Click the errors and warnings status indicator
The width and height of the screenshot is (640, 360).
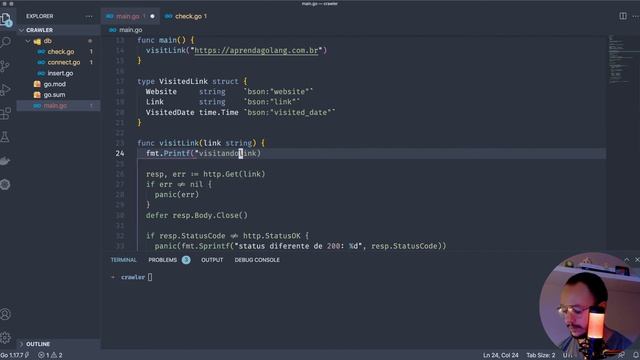(x=50, y=355)
